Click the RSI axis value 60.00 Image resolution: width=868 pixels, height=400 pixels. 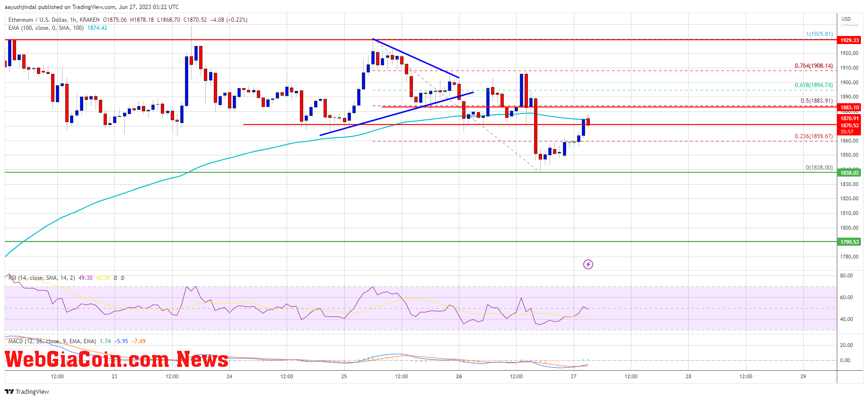(846, 297)
